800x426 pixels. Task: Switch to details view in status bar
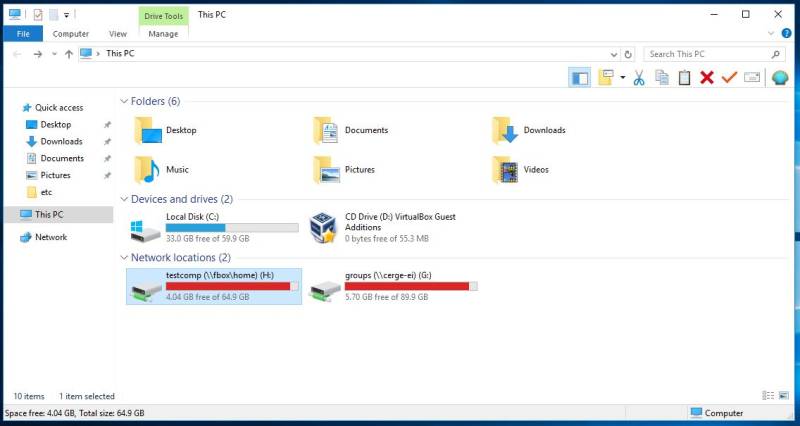point(768,396)
